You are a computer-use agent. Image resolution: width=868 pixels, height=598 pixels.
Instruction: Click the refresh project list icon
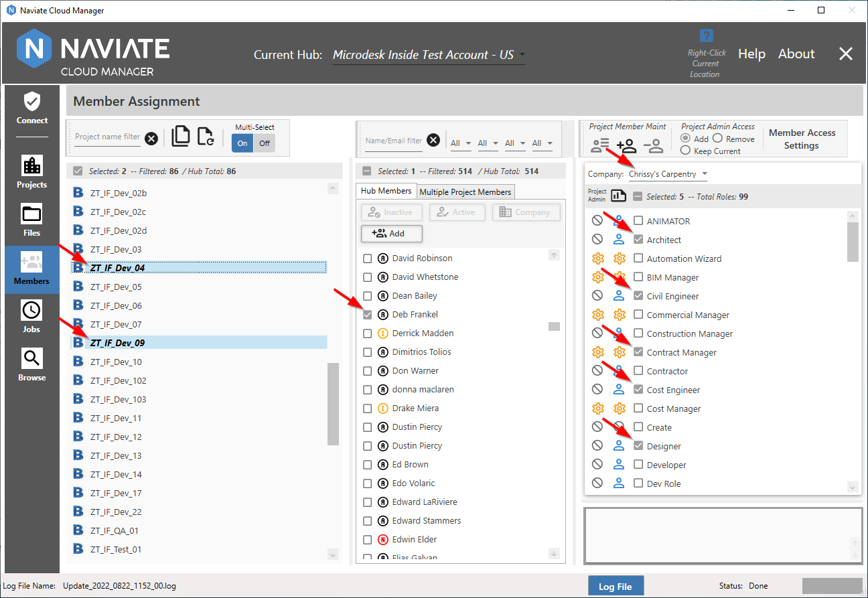pos(206,136)
